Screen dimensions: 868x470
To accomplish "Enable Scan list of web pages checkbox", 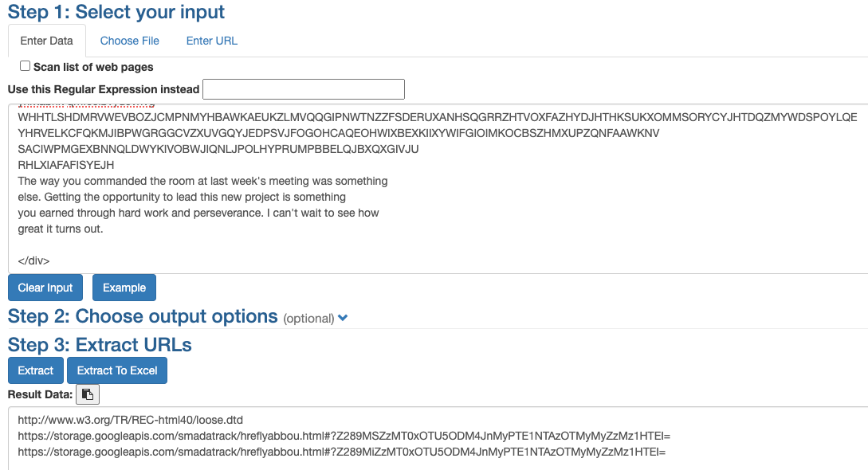I will (25, 66).
